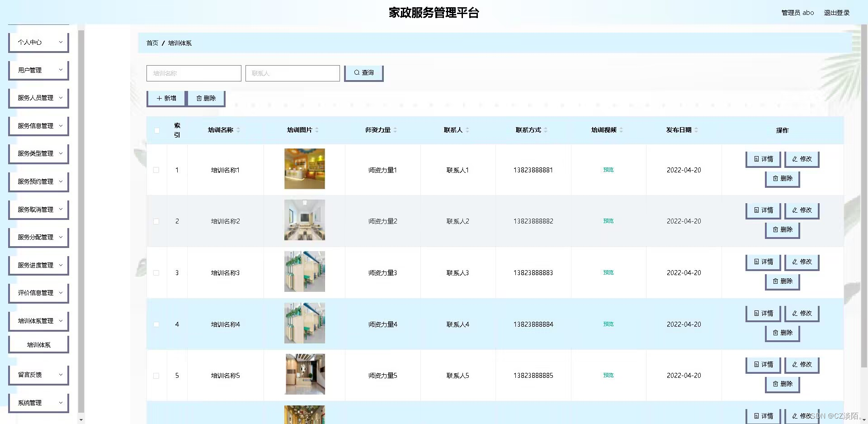The height and width of the screenshot is (424, 868).
Task: Click 删除 for row 培训名称3
Action: (x=783, y=281)
